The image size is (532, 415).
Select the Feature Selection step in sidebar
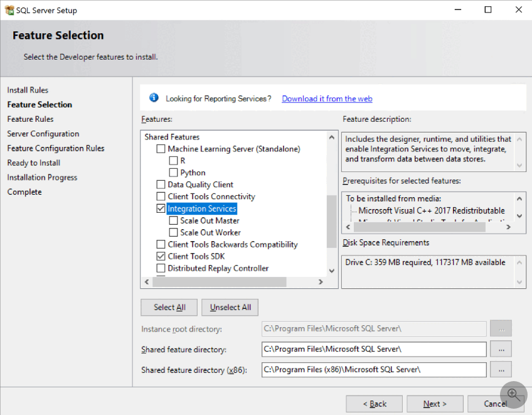click(40, 105)
